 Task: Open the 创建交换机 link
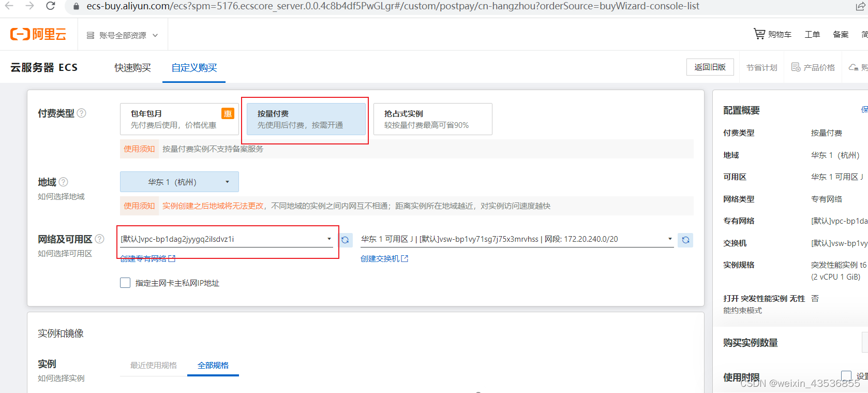[384, 258]
